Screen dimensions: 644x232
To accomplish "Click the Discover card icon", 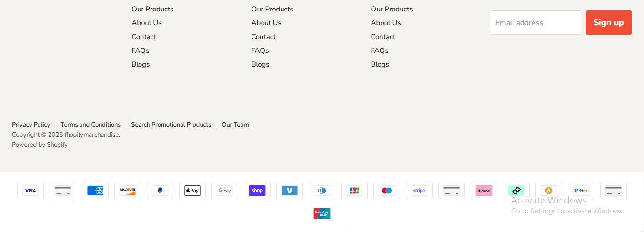I will (128, 191).
